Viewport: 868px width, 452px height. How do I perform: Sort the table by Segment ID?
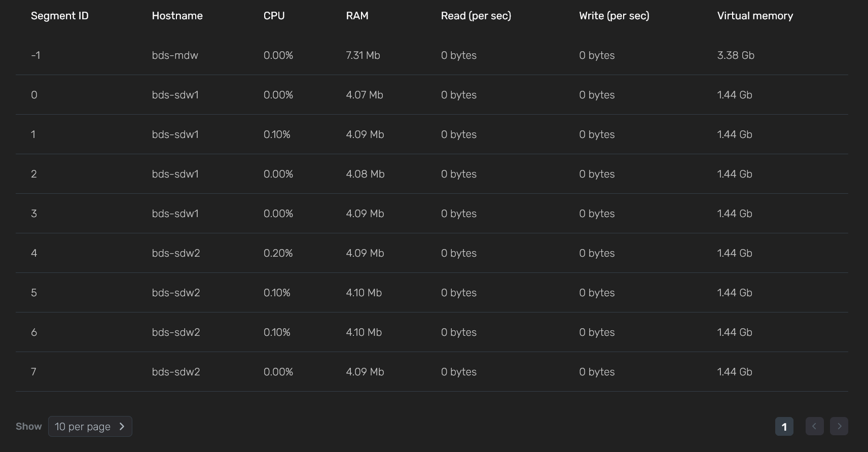click(59, 16)
